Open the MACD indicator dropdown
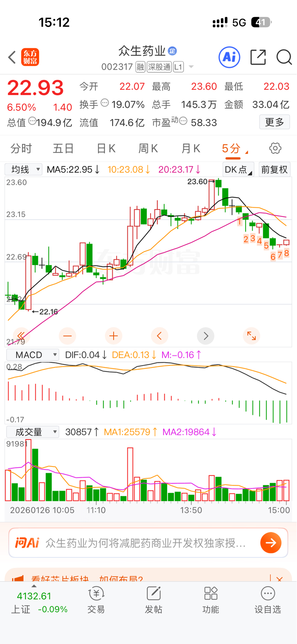Screen dimensions: 297x644 32,355
